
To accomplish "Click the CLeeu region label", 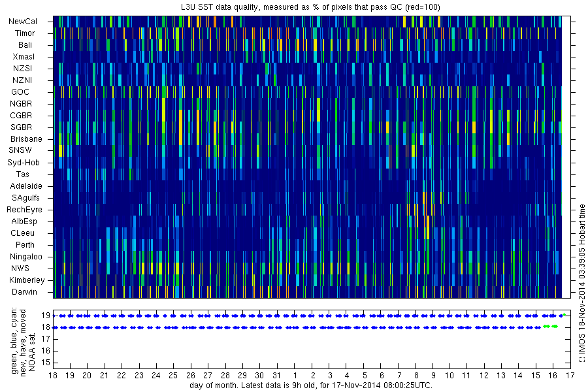I will pyautogui.click(x=22, y=233).
